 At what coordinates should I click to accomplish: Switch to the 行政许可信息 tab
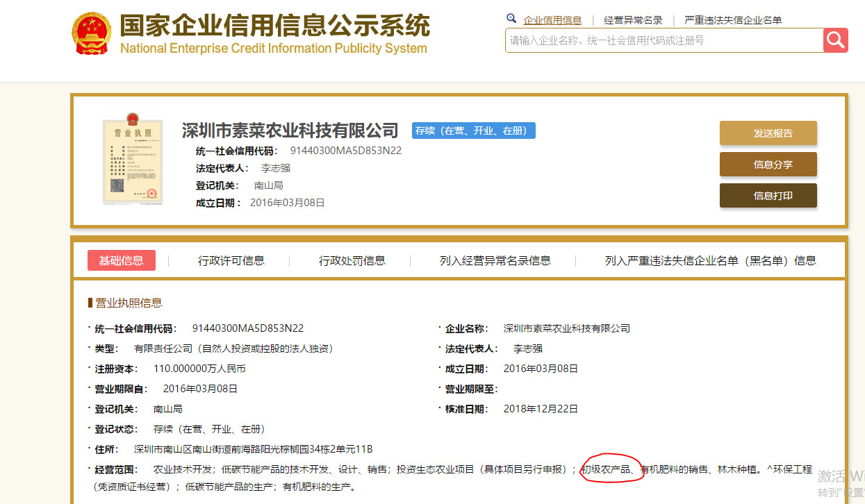[231, 261]
